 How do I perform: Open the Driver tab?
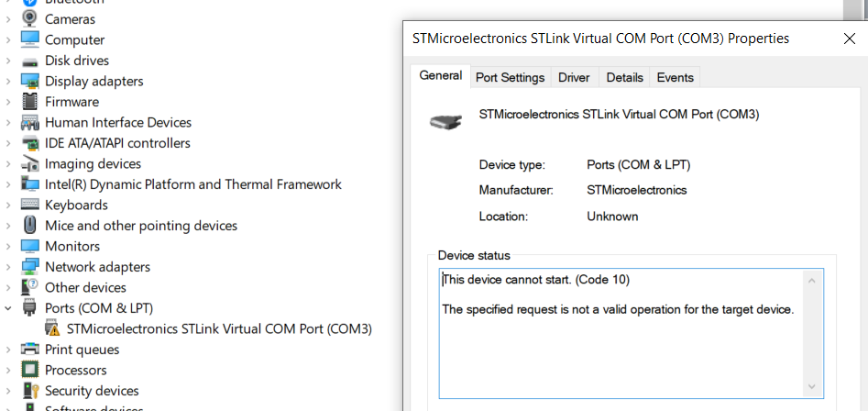click(574, 78)
